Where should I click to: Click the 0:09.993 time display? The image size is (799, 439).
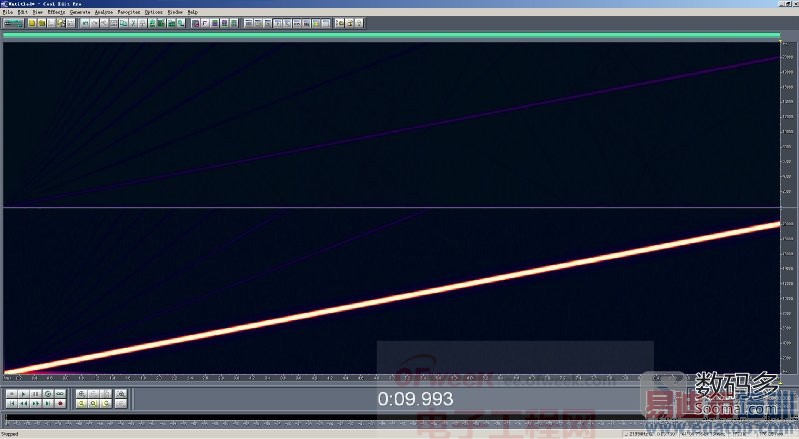(x=415, y=399)
